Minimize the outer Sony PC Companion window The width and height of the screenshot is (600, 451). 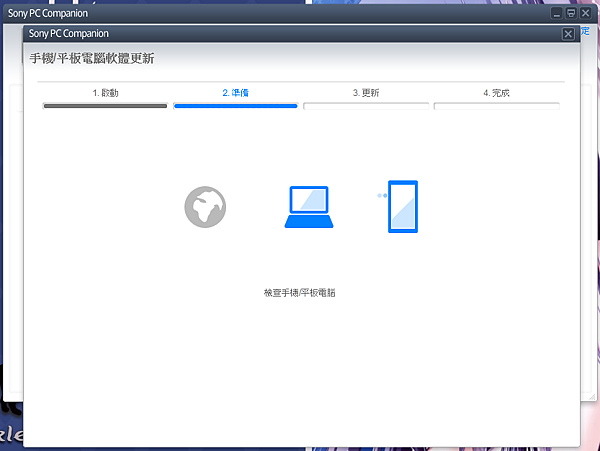point(557,13)
